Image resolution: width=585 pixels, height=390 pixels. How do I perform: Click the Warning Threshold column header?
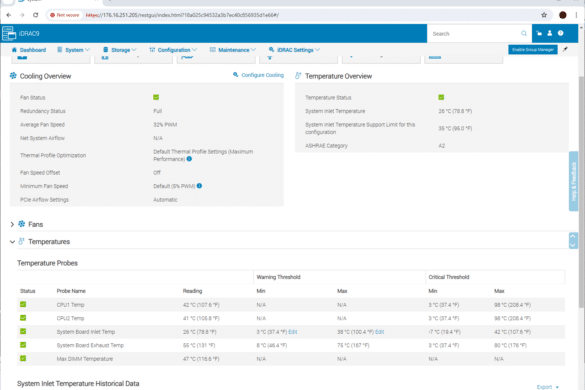pyautogui.click(x=278, y=277)
